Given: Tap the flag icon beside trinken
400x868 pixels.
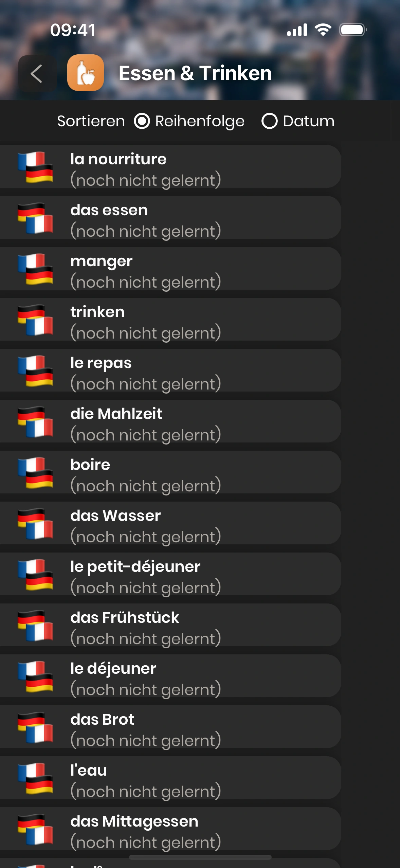Looking at the screenshot, I should click(36, 320).
